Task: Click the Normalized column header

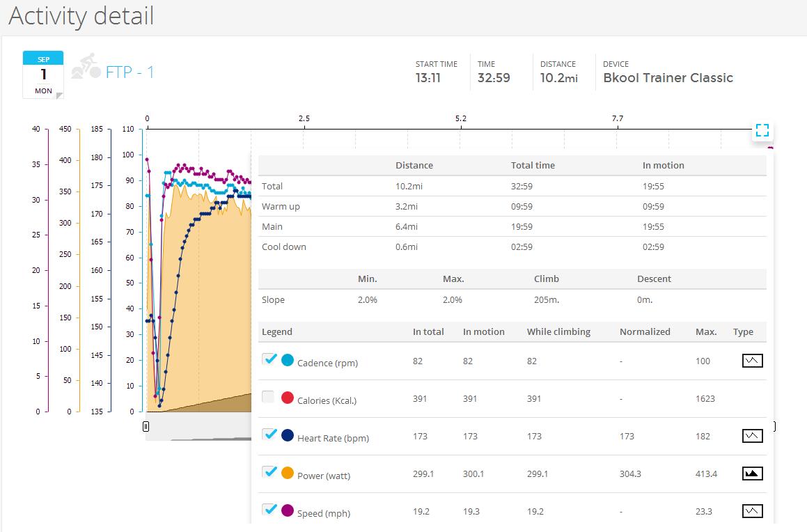Action: pos(645,332)
